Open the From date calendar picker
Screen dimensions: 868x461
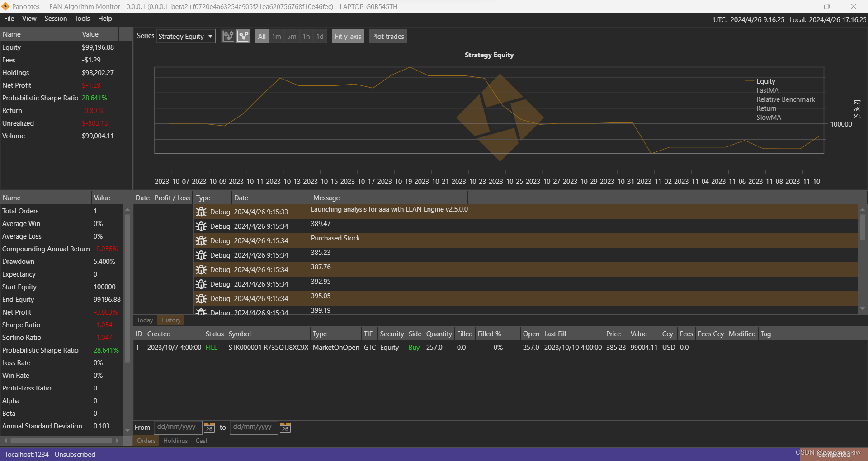click(x=209, y=428)
